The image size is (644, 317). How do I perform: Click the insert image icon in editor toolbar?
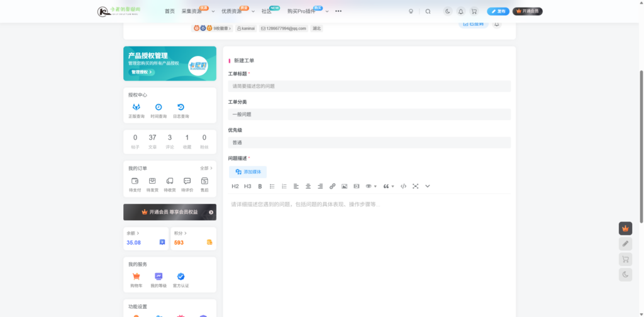pyautogui.click(x=344, y=186)
